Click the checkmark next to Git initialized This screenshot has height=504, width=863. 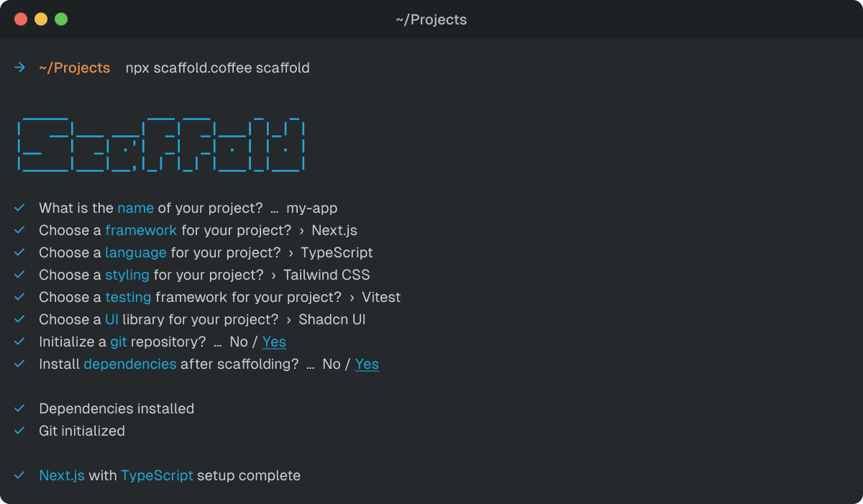pyautogui.click(x=19, y=431)
